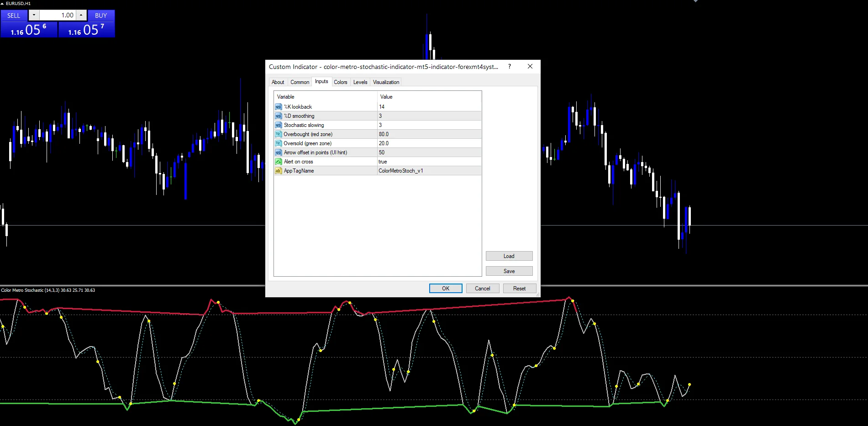Image resolution: width=868 pixels, height=426 pixels.
Task: Load a preset with the Load button
Action: tap(509, 256)
